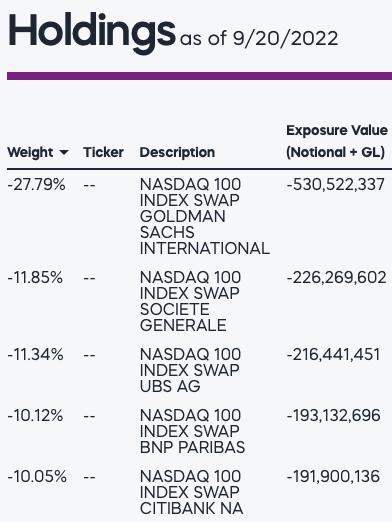
Task: Click exposure value -530,522,337
Action: click(x=335, y=185)
